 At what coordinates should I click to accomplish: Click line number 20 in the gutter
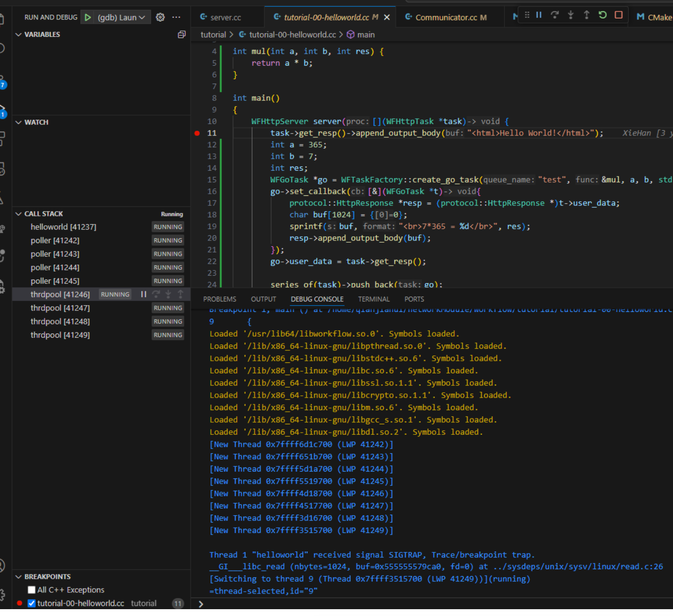point(212,238)
